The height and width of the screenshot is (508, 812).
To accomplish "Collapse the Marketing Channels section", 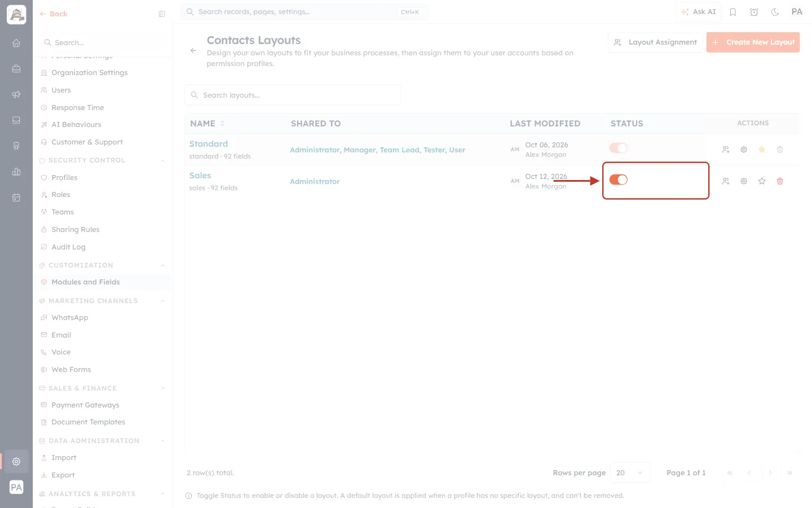I will 163,301.
